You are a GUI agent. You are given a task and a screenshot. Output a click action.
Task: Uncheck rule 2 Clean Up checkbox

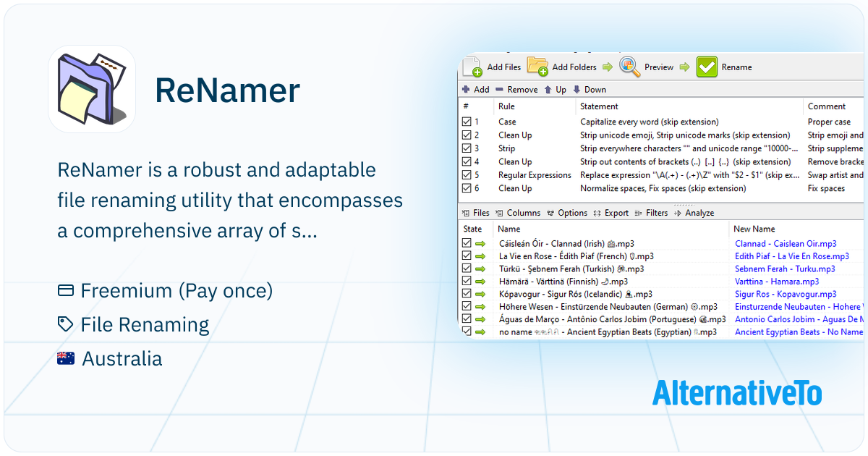(x=467, y=135)
